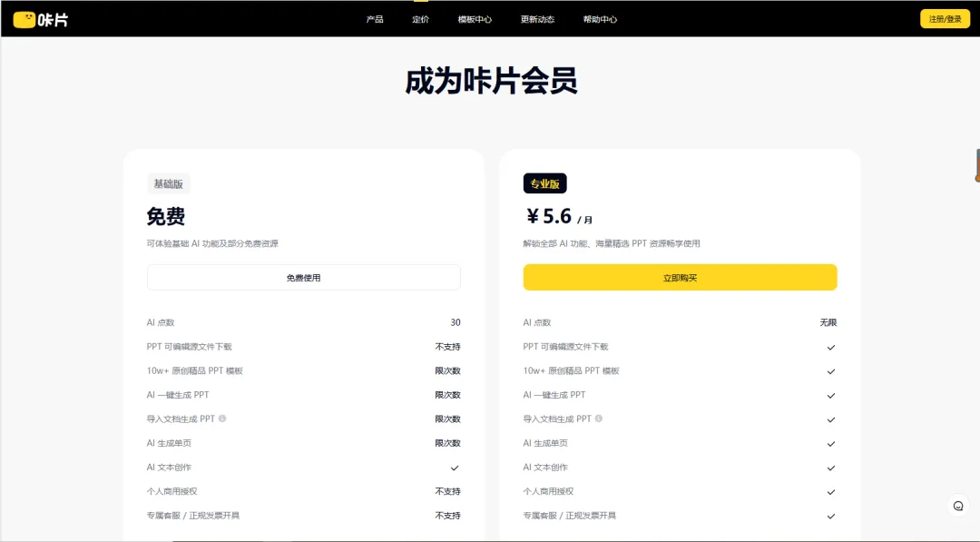Viewport: 980px width, 542px height.
Task: Open the 定价 navigation item
Action: (421, 19)
